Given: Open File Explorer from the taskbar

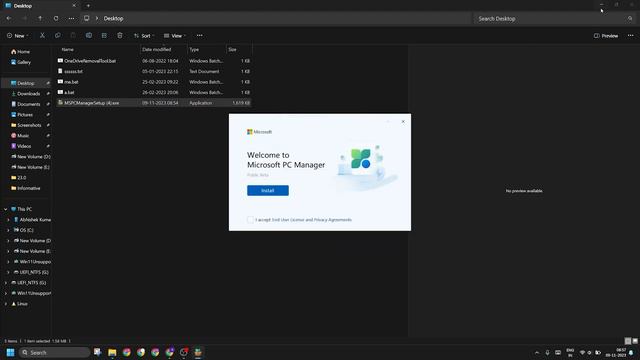Looking at the screenshot, I should (x=112, y=352).
